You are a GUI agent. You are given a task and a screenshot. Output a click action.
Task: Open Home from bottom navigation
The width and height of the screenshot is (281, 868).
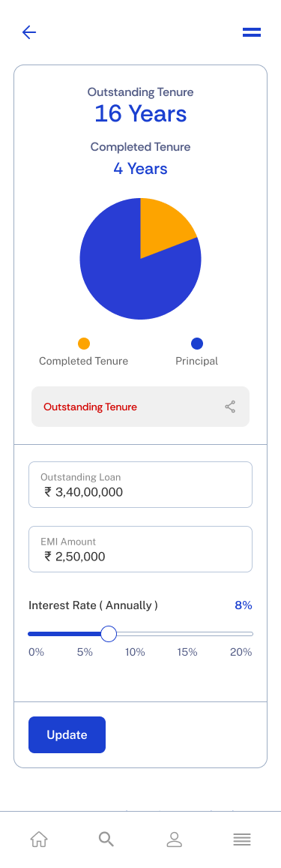click(39, 839)
